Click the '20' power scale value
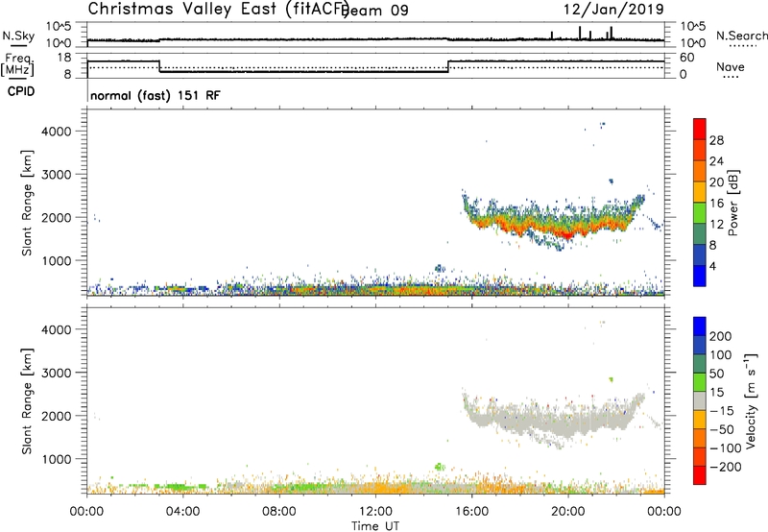768x532 pixels. [716, 182]
